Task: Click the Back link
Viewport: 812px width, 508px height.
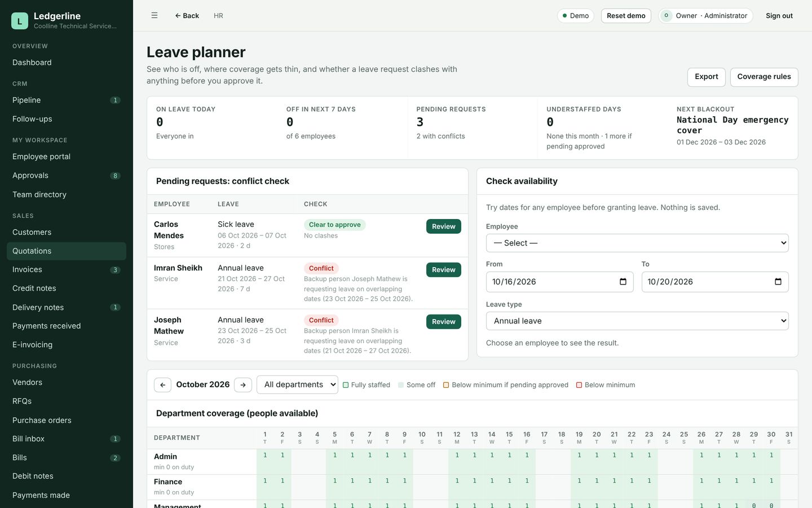Action: (x=187, y=16)
